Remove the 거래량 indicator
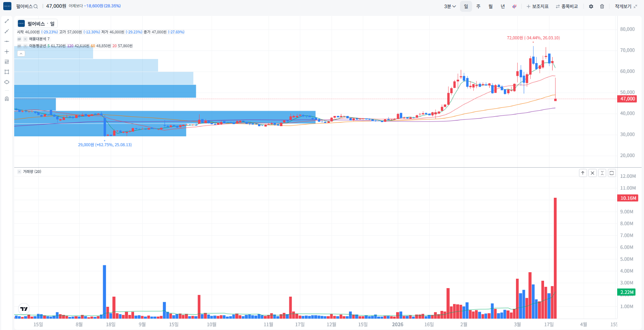 click(x=19, y=172)
